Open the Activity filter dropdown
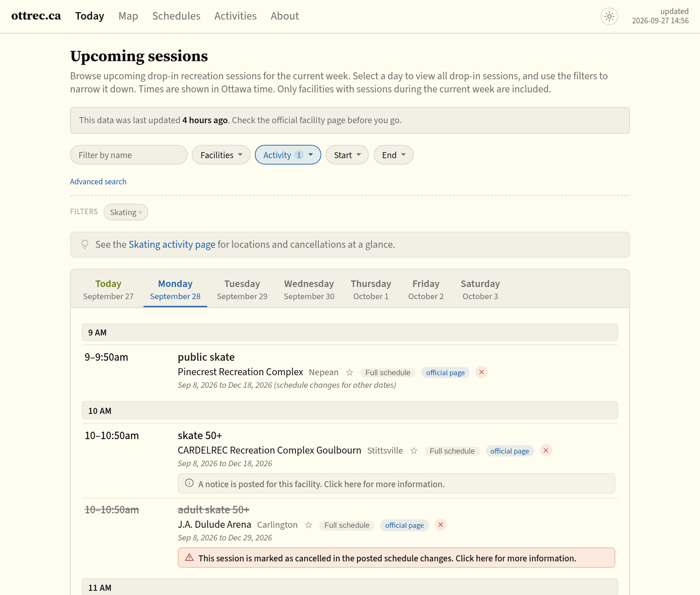The width and height of the screenshot is (700, 595). 288,155
